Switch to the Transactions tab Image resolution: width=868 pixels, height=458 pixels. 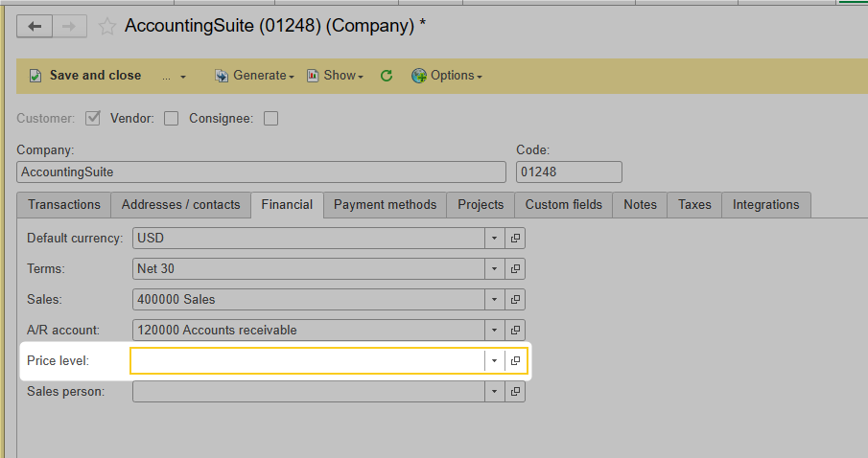(x=64, y=205)
